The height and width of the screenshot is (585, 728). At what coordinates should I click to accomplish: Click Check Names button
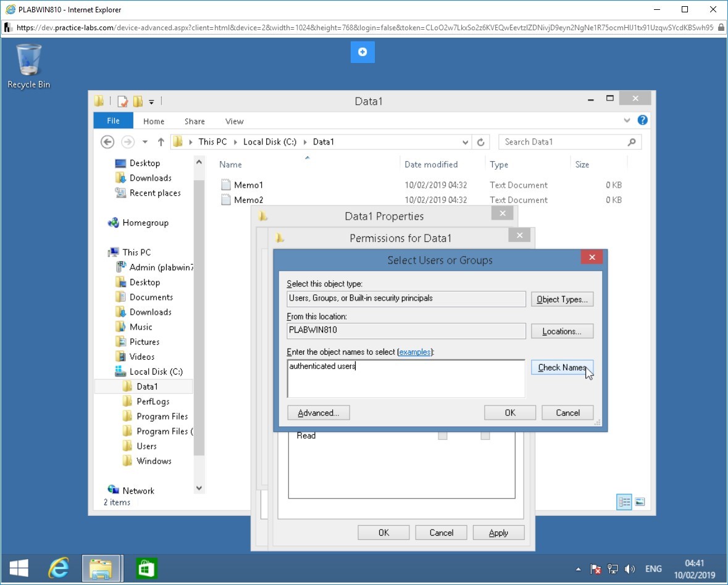pyautogui.click(x=563, y=367)
